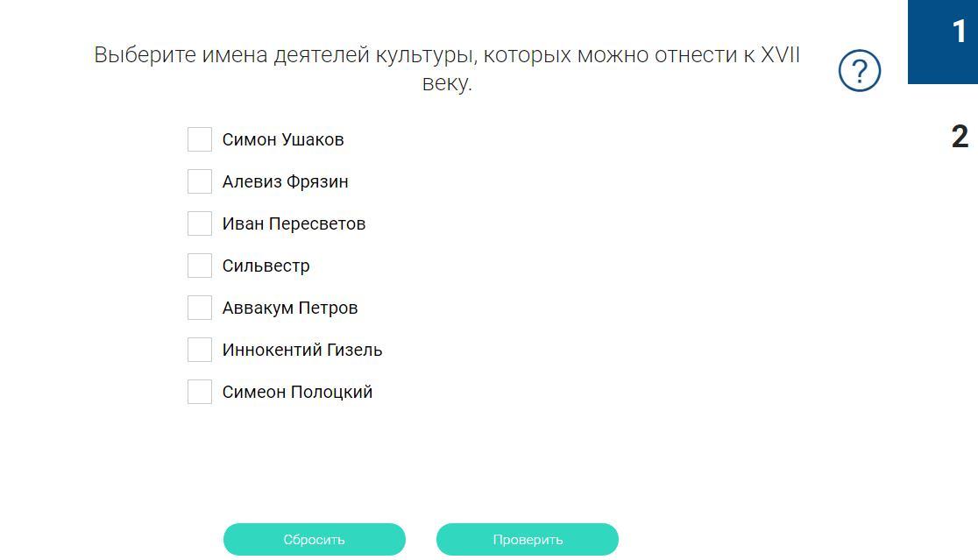Viewport: 978px width, 560px height.
Task: Click the label text Аввакум Петров
Action: tap(290, 308)
